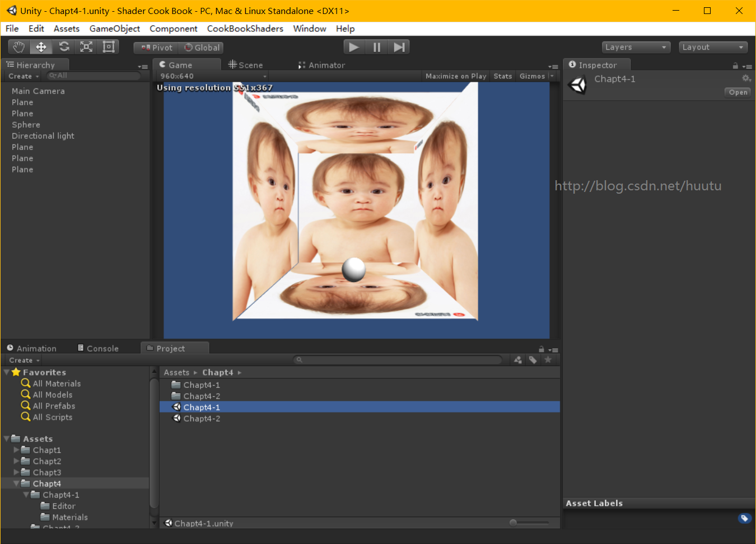This screenshot has width=756, height=544.
Task: Toggle Maximize on Play
Action: [455, 76]
